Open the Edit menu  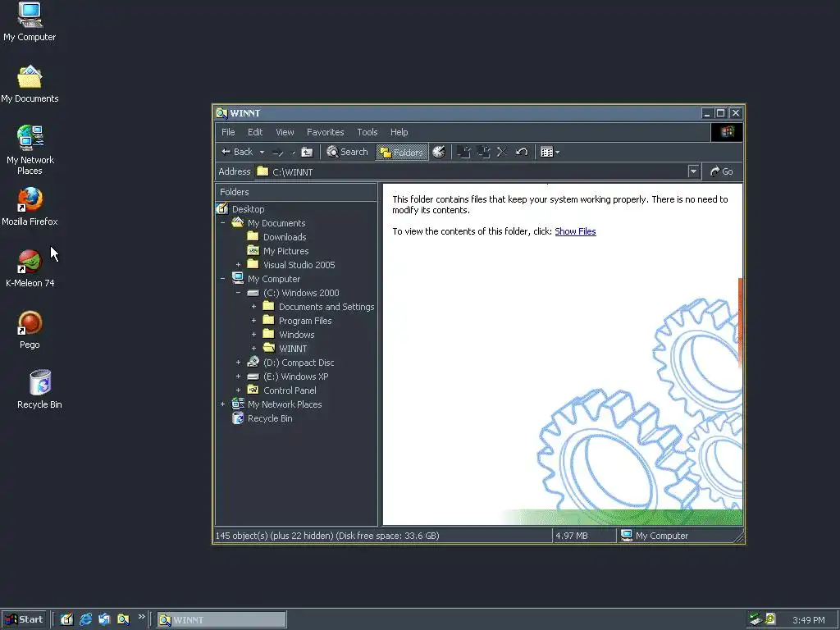(255, 132)
